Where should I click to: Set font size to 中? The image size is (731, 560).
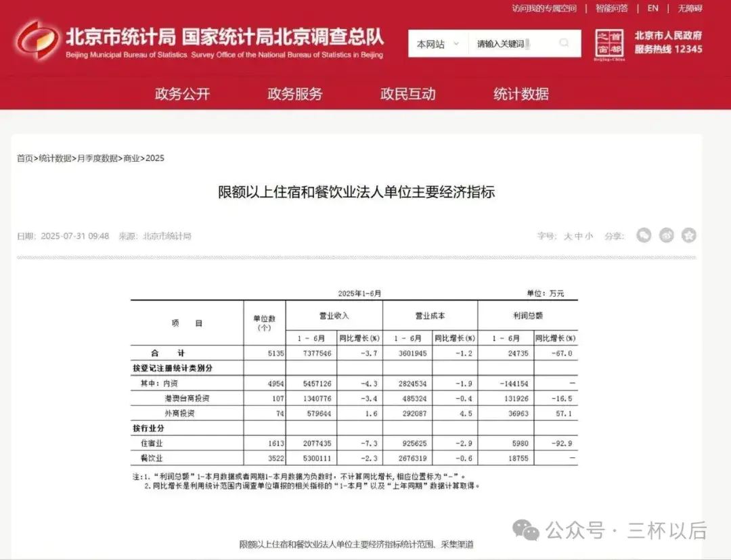point(579,236)
